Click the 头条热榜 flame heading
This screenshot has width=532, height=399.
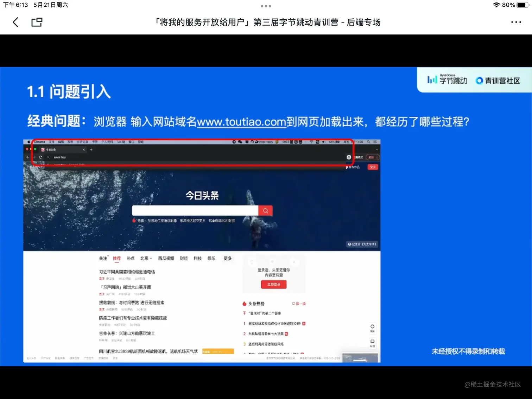[254, 304]
